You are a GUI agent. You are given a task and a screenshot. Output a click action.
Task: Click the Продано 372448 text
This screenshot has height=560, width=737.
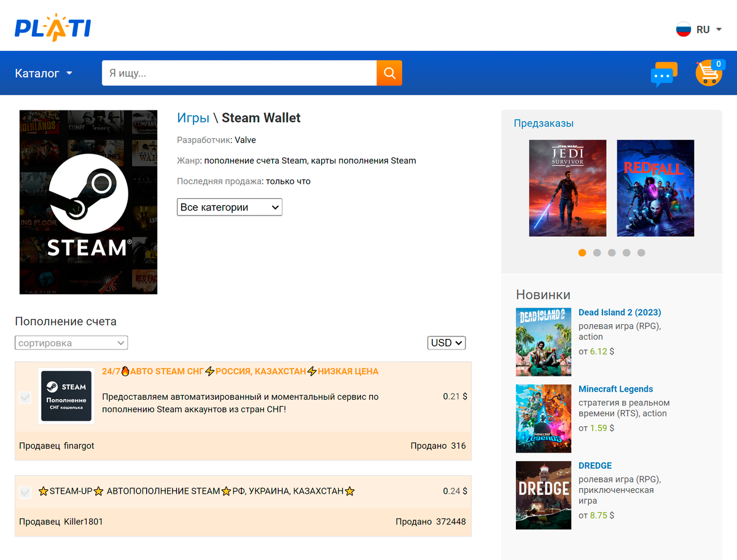coord(431,522)
